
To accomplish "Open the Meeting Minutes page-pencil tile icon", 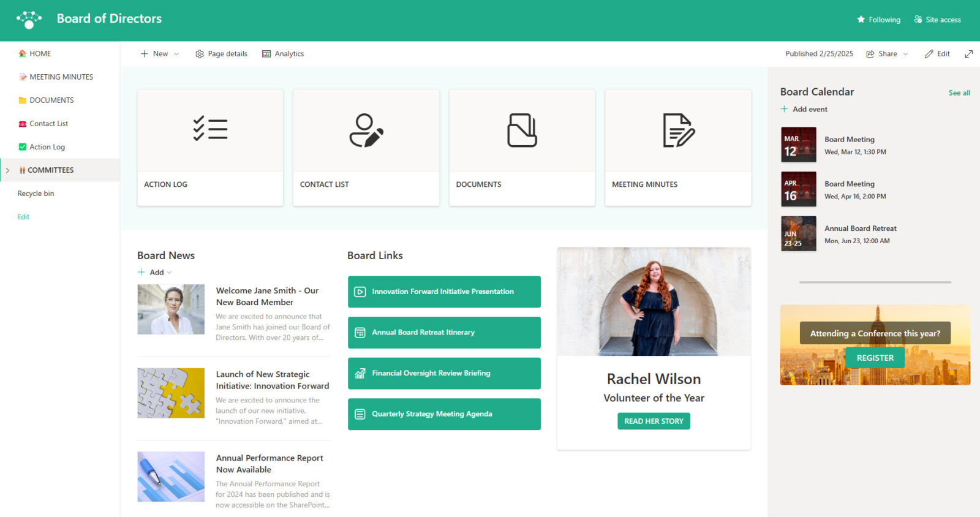I will pos(679,130).
